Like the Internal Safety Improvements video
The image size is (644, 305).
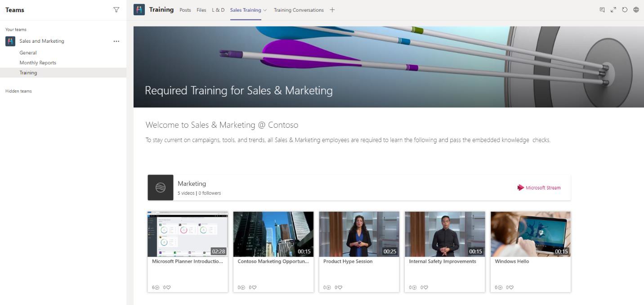point(425,287)
